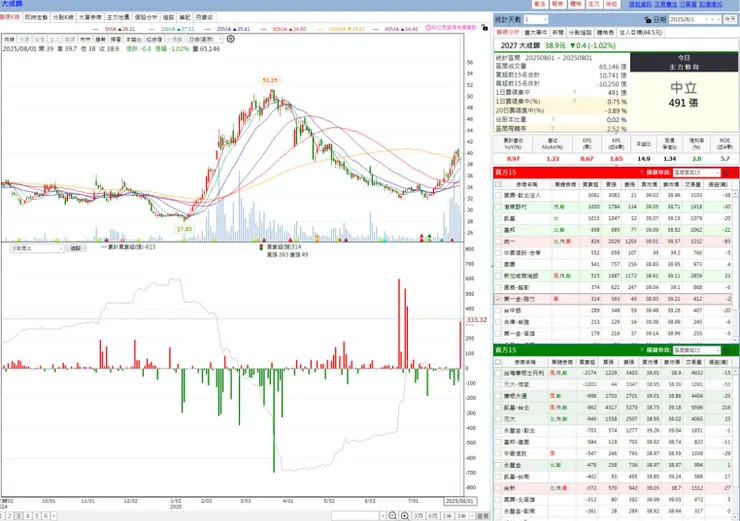The width and height of the screenshot is (740, 521).
Task: Click help question mark beside 區間周轉率
Action: click(553, 128)
